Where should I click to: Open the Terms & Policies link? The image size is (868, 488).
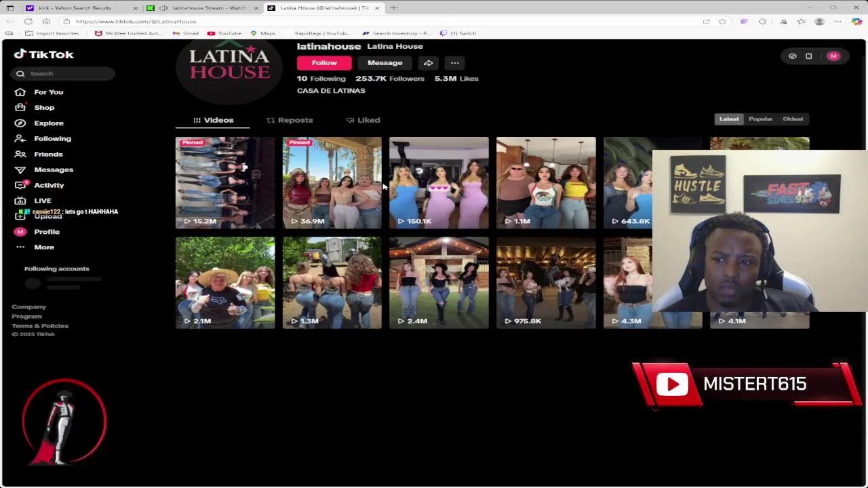coord(40,326)
